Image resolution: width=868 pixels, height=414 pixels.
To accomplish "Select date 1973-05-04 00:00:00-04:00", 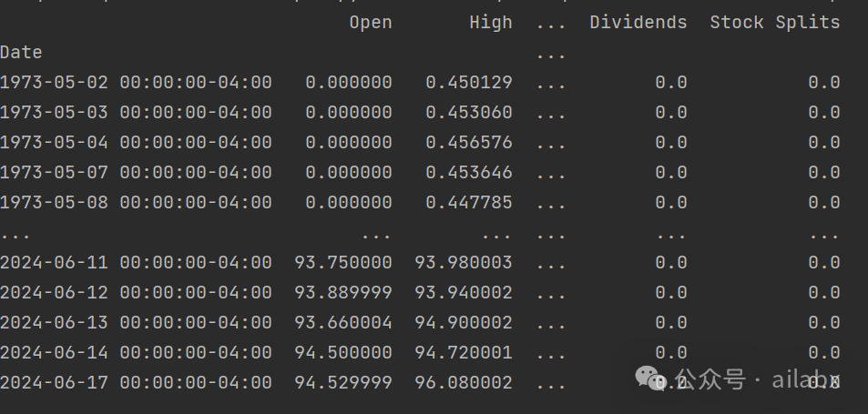I will (x=137, y=142).
